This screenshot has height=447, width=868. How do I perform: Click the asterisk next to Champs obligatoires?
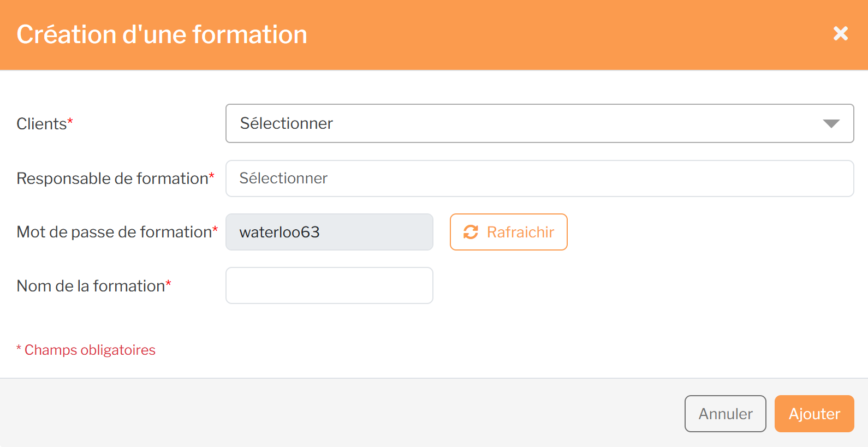[19, 348]
